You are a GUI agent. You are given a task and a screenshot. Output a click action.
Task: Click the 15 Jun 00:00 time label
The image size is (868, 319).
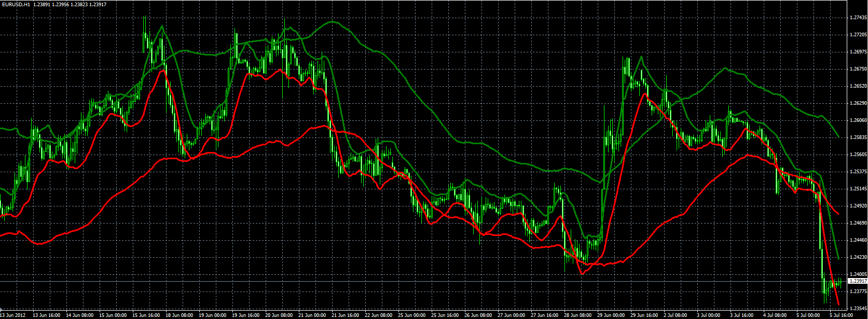tap(113, 315)
